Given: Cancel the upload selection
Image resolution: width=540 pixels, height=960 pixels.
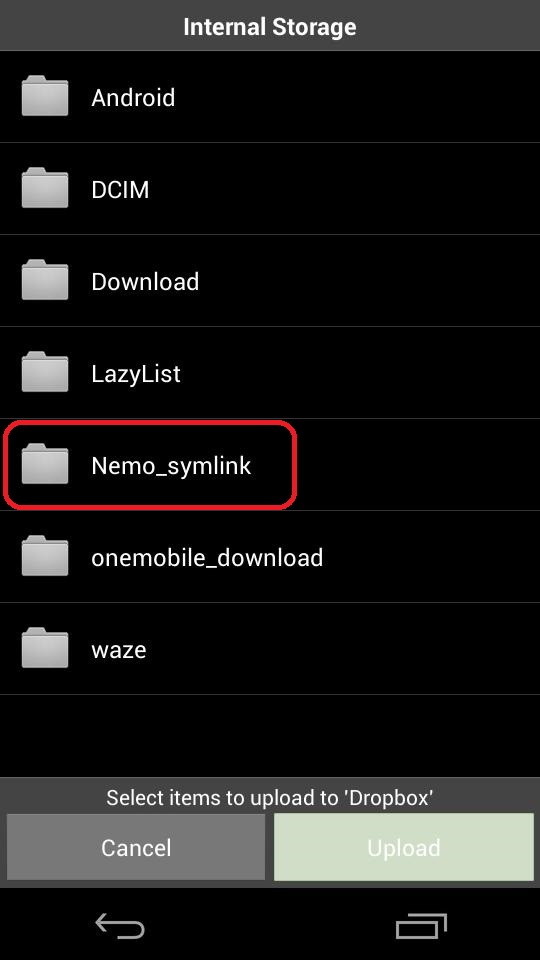Looking at the screenshot, I should click(136, 847).
